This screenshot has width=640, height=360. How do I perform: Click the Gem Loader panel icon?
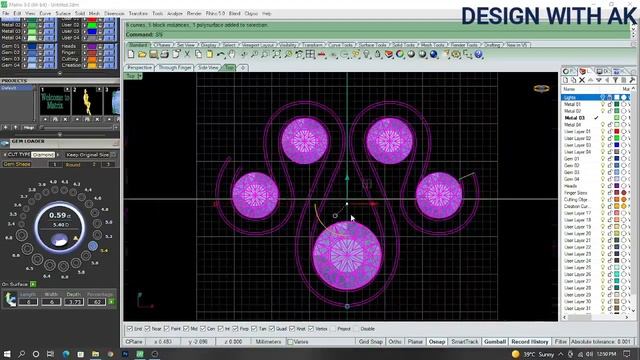coord(5,142)
